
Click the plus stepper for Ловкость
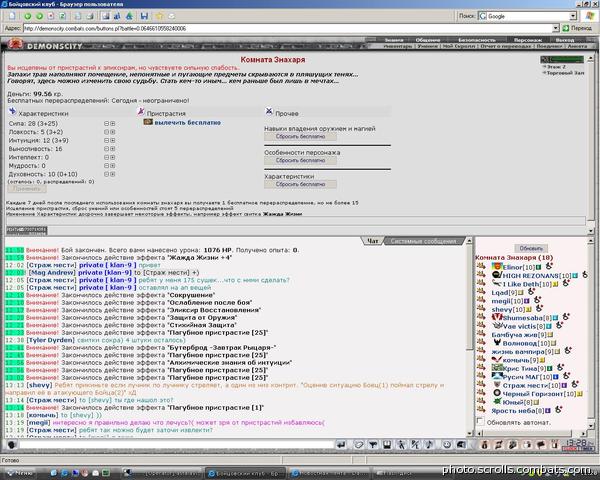pos(112,132)
